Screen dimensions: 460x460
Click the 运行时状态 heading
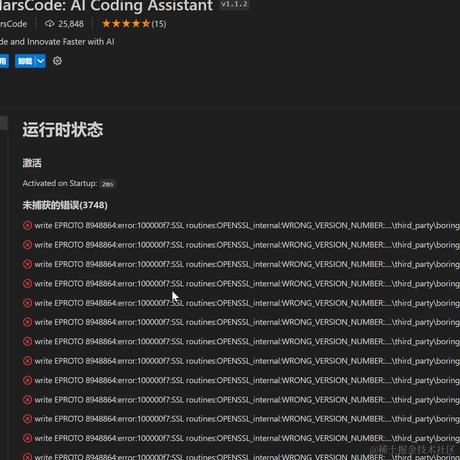pos(63,129)
